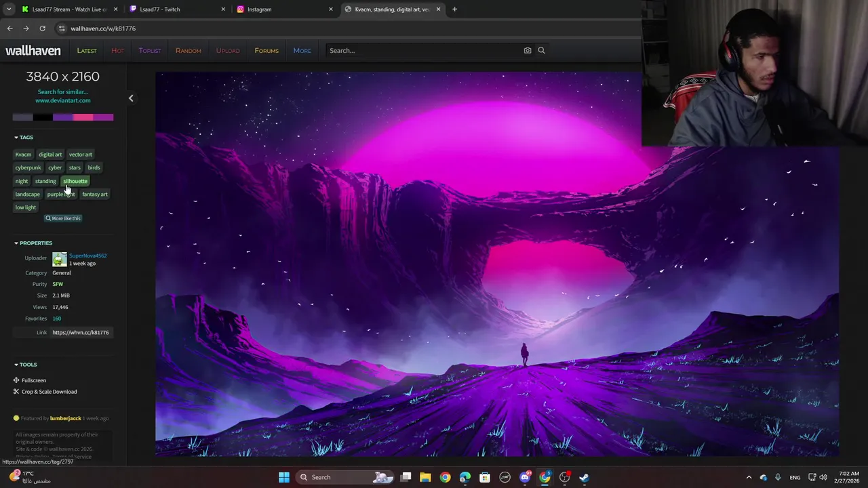
Task: Open the www.deviantart.com source link
Action: click(63, 100)
